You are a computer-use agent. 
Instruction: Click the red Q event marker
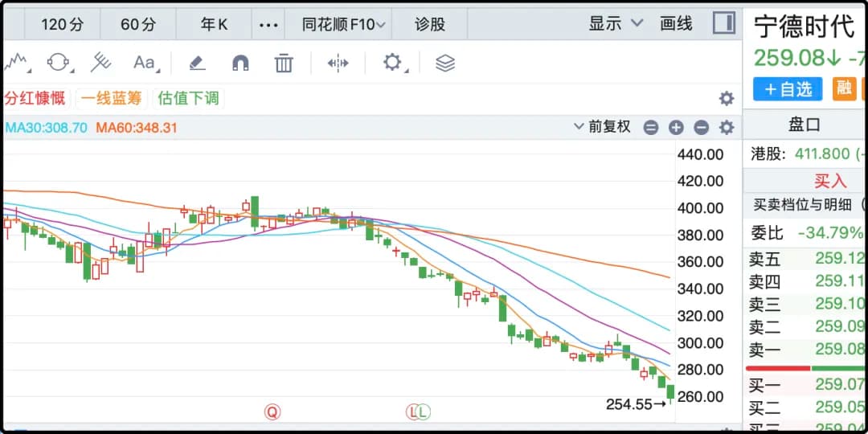[x=272, y=411]
